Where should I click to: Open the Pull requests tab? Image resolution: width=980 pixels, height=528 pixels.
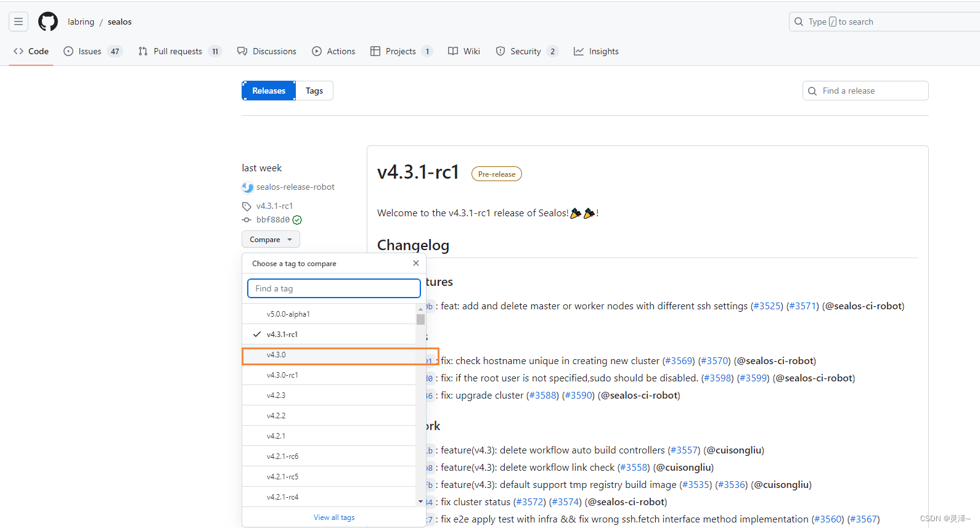[x=179, y=51]
